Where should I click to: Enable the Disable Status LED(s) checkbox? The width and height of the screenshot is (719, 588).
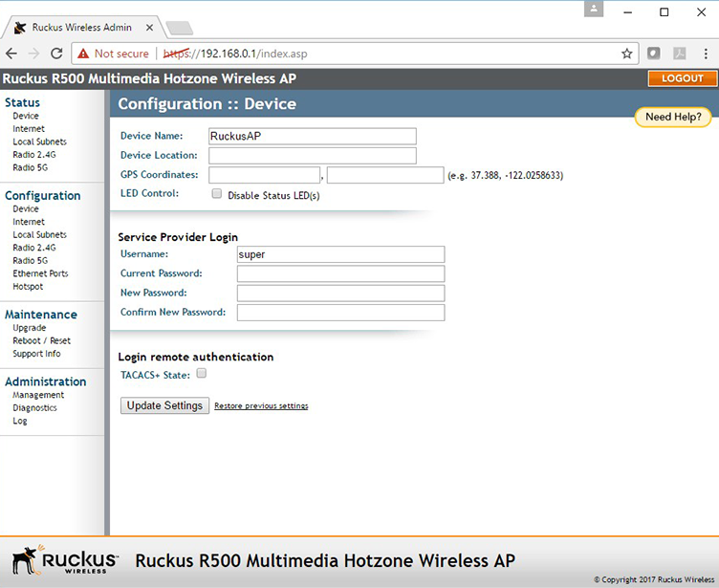pos(216,193)
